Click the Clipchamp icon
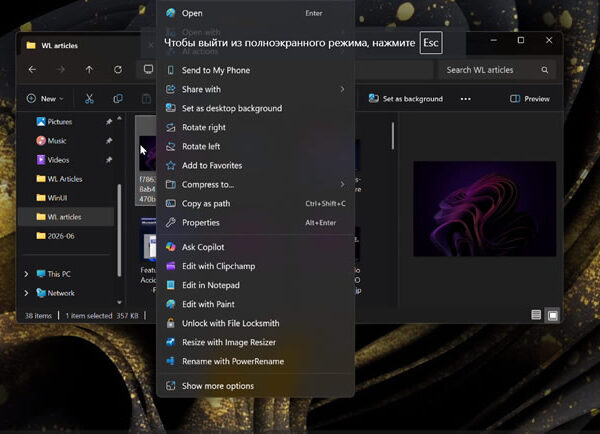Screen dimensions: 600x434 point(171,266)
